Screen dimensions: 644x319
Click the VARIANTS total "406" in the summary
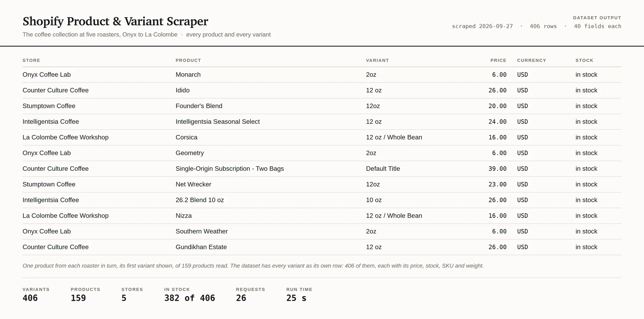point(30,298)
